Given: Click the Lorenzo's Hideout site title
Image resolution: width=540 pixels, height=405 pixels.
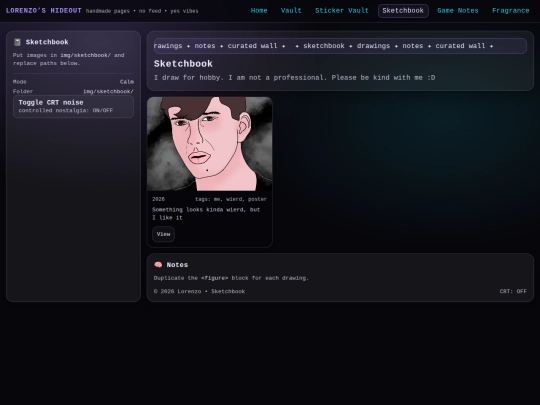Looking at the screenshot, I should tap(44, 11).
